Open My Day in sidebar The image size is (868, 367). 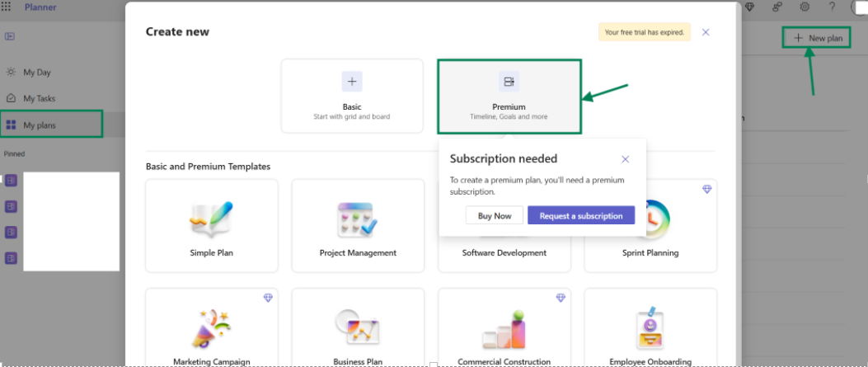click(x=36, y=72)
